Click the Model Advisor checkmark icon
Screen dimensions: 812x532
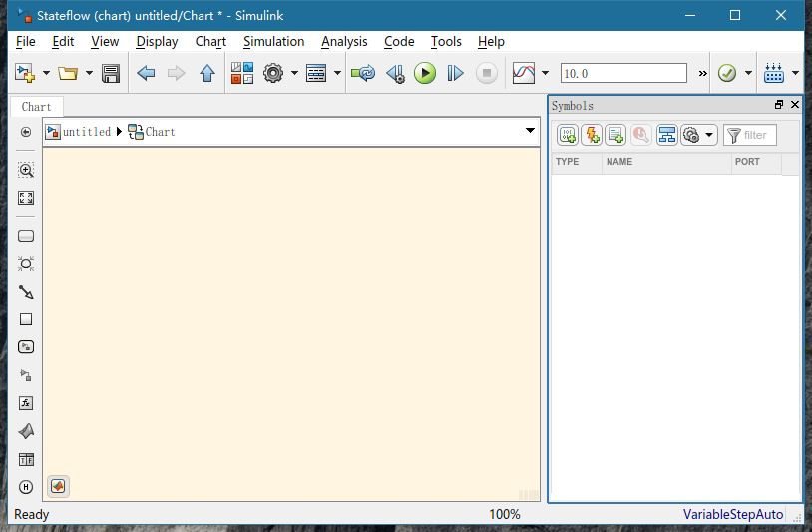click(x=727, y=73)
